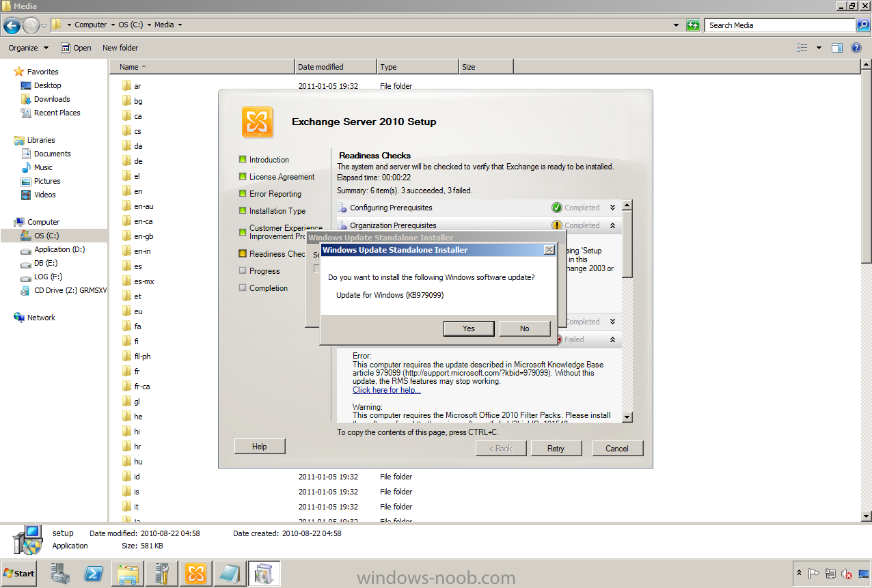Sort files by the Type column header
Viewport: 872px width, 588px height.
click(x=418, y=67)
